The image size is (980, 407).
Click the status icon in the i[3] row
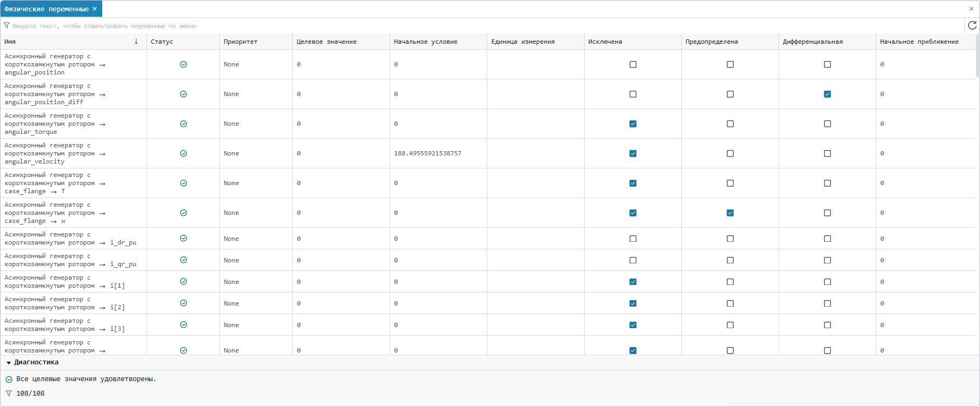(x=184, y=324)
